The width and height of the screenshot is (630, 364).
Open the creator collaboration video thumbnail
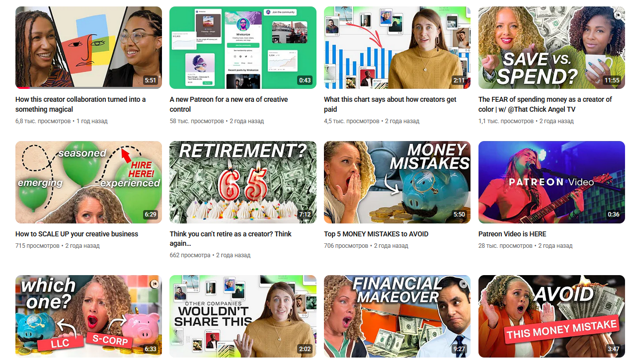tap(88, 48)
